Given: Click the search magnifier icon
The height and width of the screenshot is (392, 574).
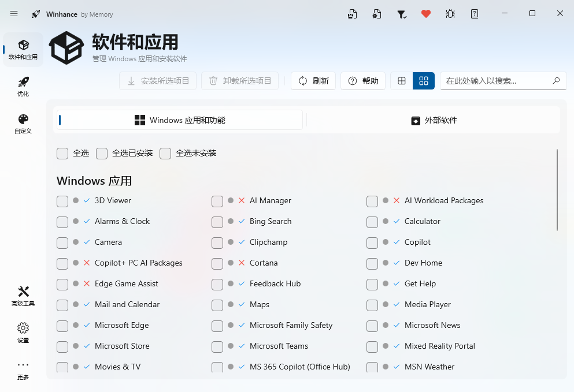Looking at the screenshot, I should click(556, 81).
